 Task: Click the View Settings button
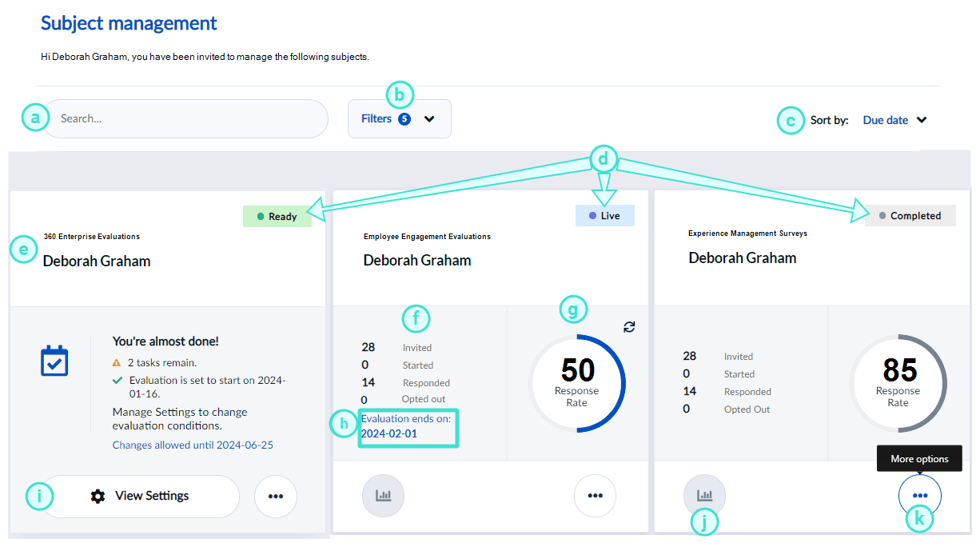(141, 497)
